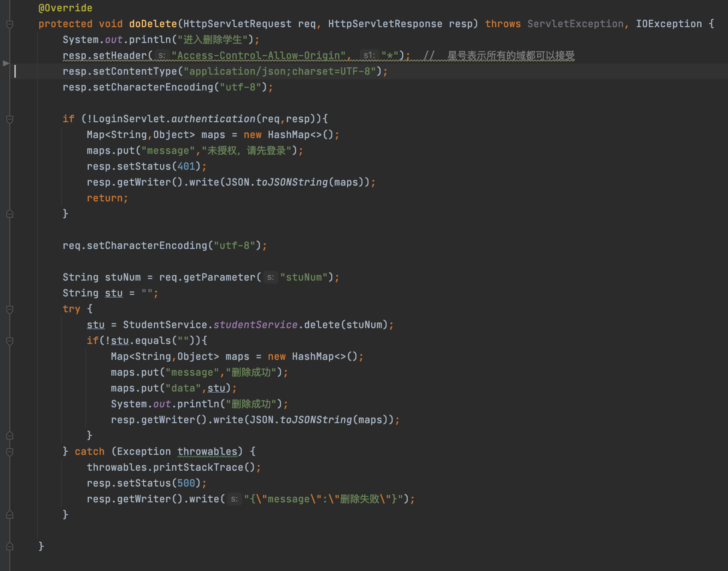Place the cursor on the setStatus(401) number
The height and width of the screenshot is (571, 728).
click(x=186, y=166)
